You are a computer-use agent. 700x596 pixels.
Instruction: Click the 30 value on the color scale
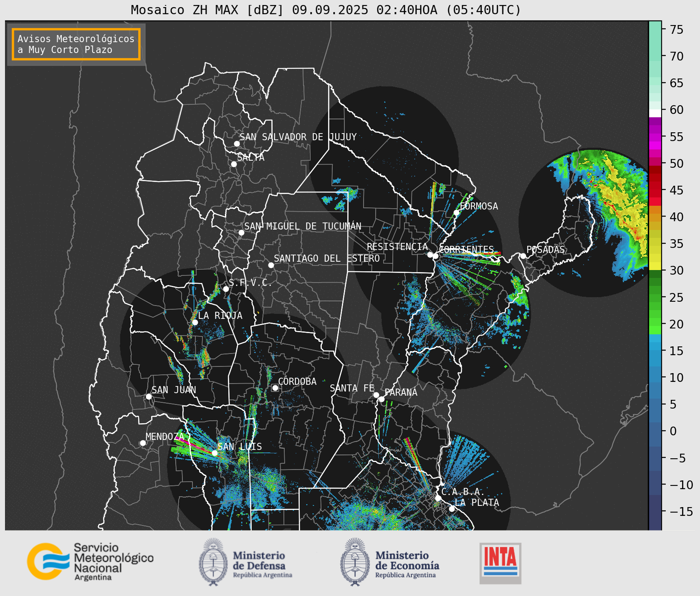coord(677,270)
